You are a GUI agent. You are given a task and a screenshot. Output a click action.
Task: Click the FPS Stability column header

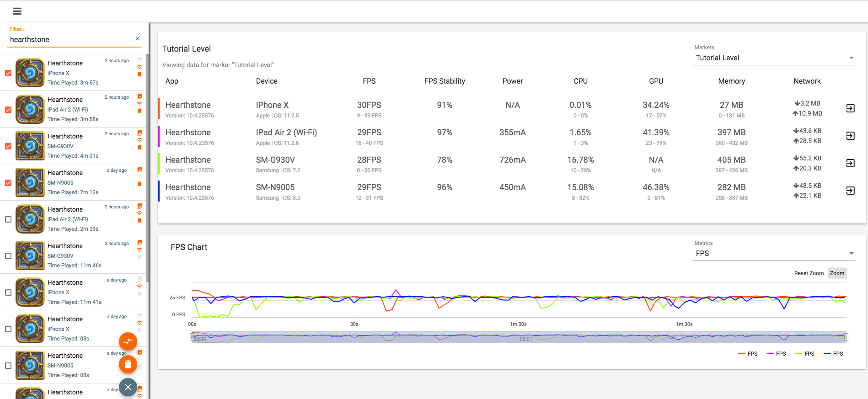(x=445, y=81)
